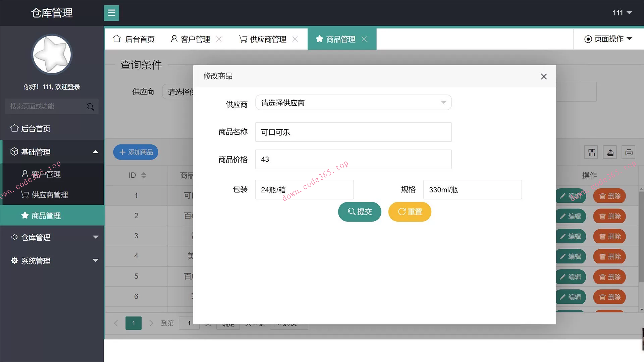
Task: Click the trash delete icon on row 6
Action: pos(602,297)
